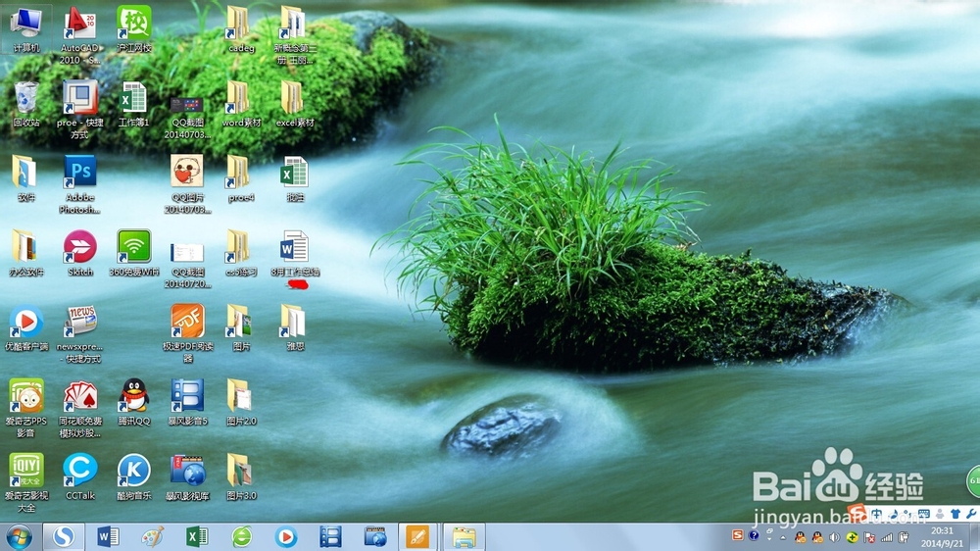This screenshot has height=551, width=980.
Task: Show hidden tray icons with the arrow
Action: (x=782, y=538)
